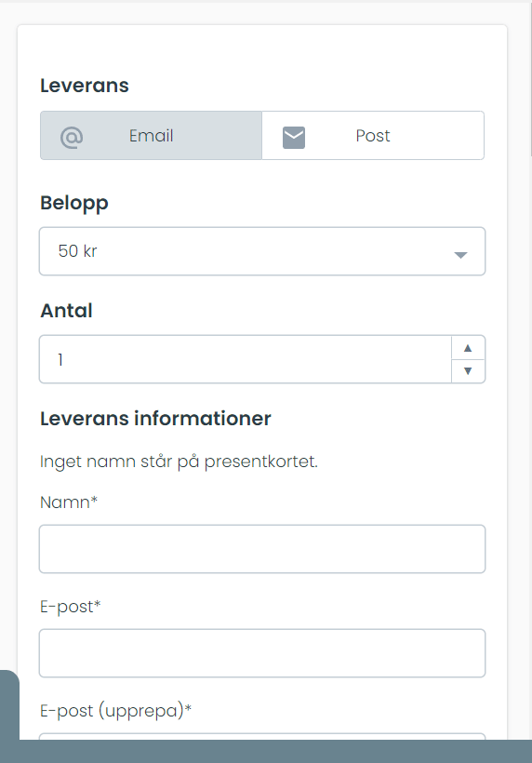The image size is (532, 763).
Task: Click the arrow in the 50 kr dropdown
Action: tap(460, 255)
